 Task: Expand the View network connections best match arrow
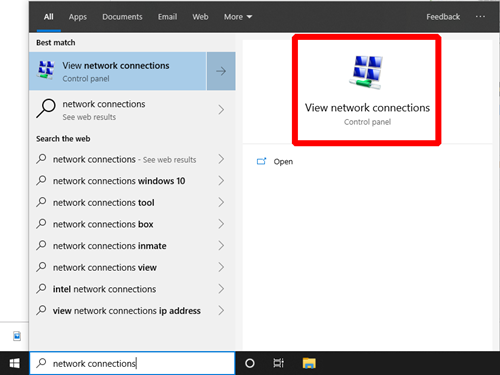[x=221, y=71]
